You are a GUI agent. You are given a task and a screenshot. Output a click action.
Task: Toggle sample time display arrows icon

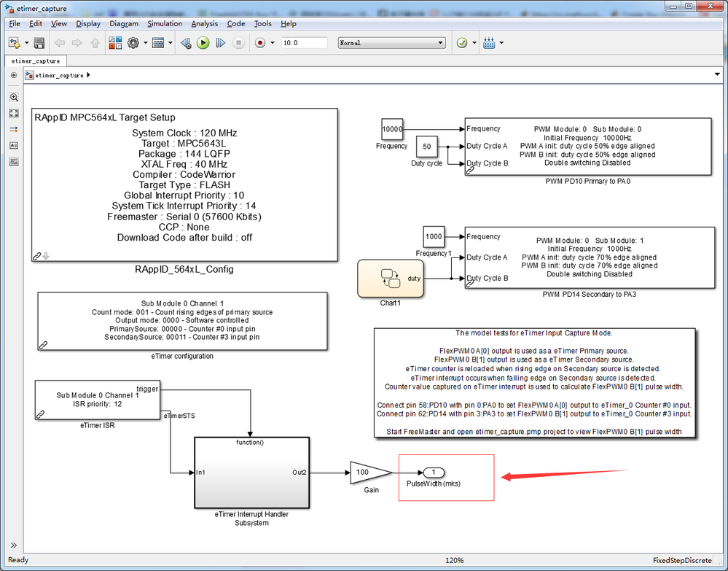(14, 130)
